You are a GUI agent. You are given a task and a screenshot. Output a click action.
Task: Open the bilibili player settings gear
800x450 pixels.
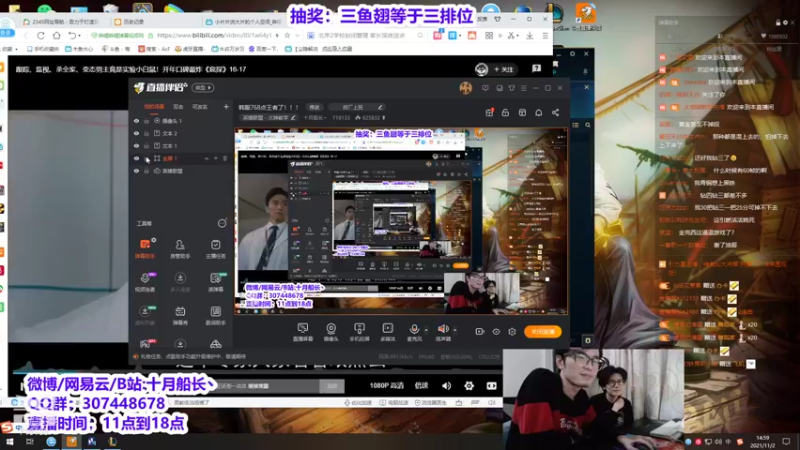469,386
